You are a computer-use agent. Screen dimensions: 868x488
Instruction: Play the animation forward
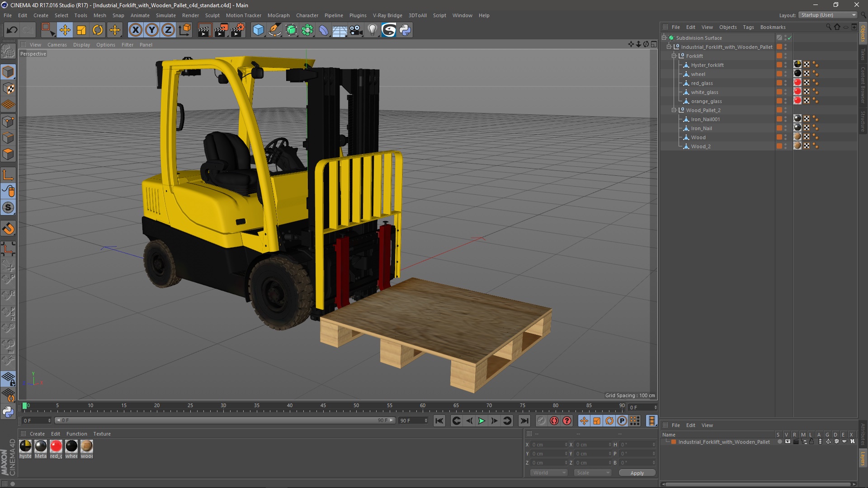(481, 421)
